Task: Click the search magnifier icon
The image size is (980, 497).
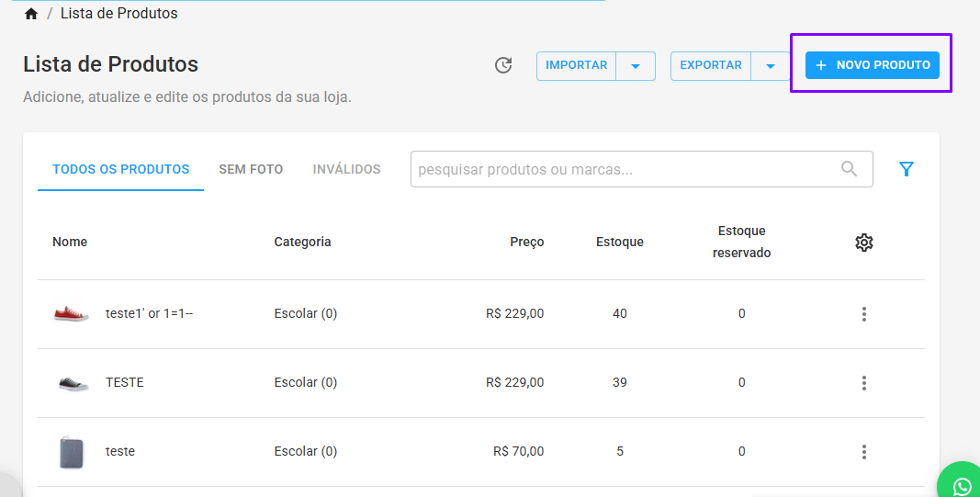Action: 849,169
